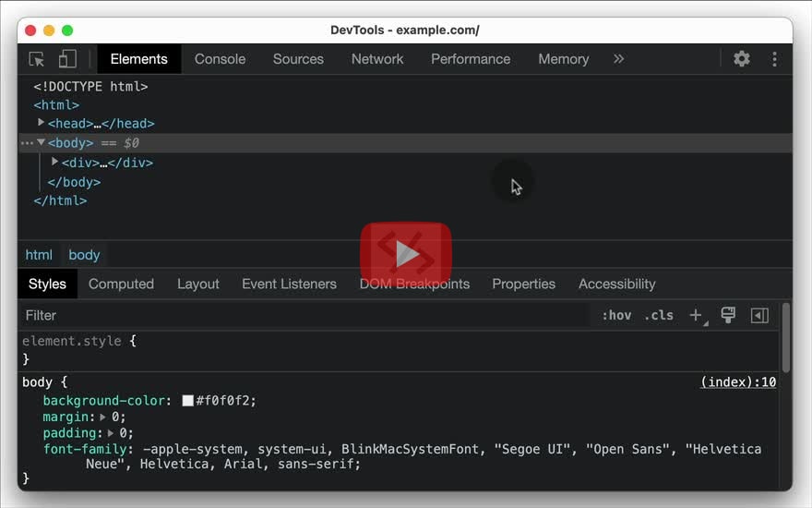
Task: Switch to the Computed pane tab
Action: click(x=121, y=284)
